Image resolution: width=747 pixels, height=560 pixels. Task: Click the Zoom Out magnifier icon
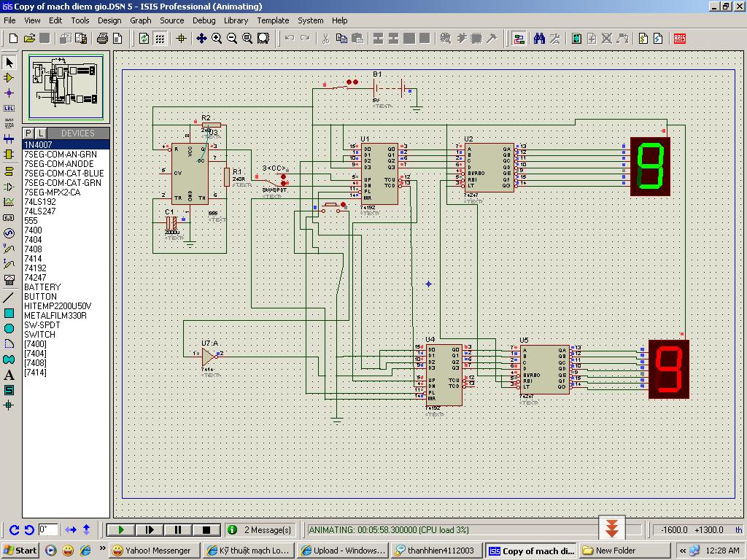[x=232, y=39]
